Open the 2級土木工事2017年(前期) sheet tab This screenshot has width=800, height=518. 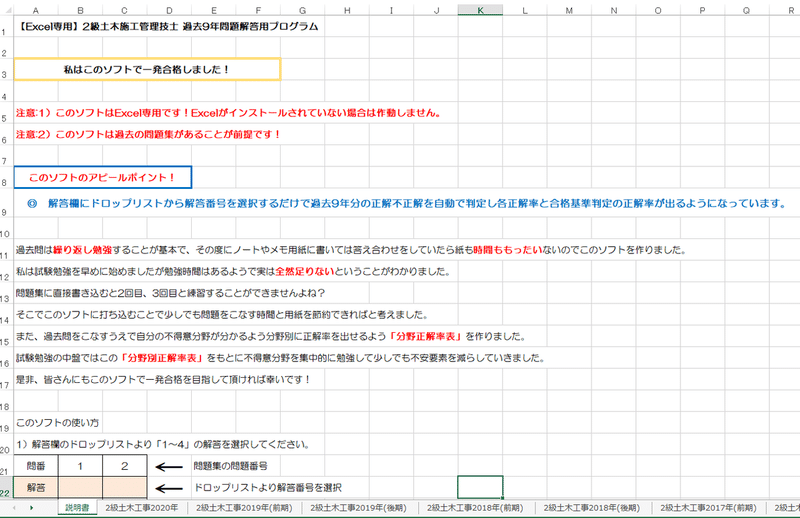(x=708, y=508)
